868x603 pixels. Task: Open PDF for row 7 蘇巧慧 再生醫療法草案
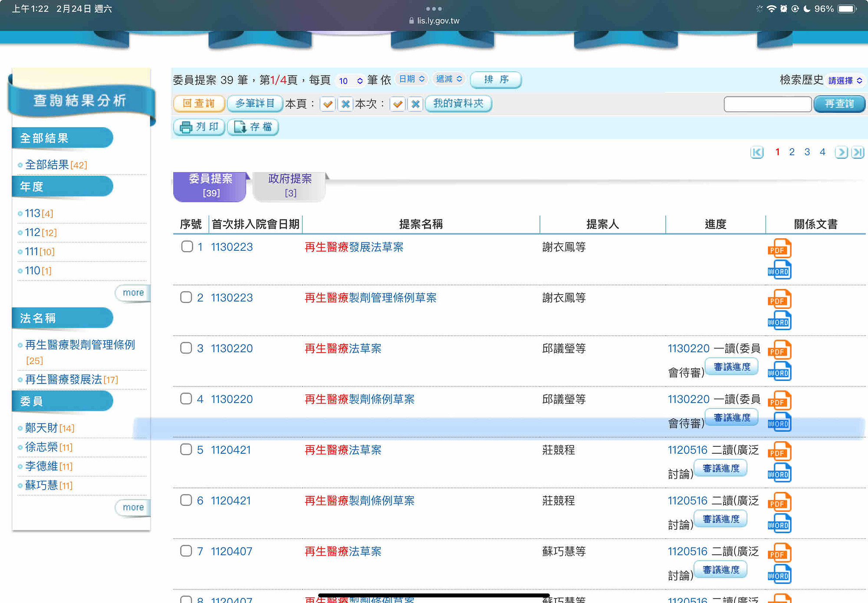[779, 553]
